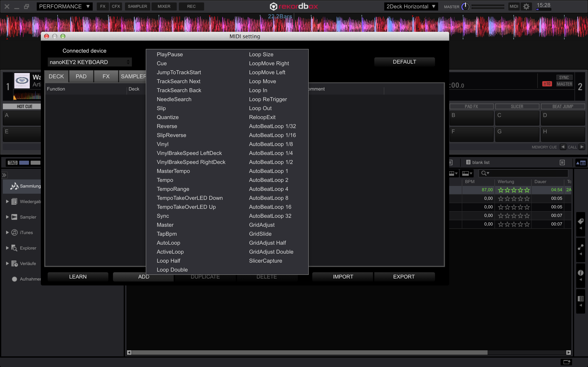Open the 2Deck Horizontal layout dropdown
588x367 pixels.
tap(411, 7)
